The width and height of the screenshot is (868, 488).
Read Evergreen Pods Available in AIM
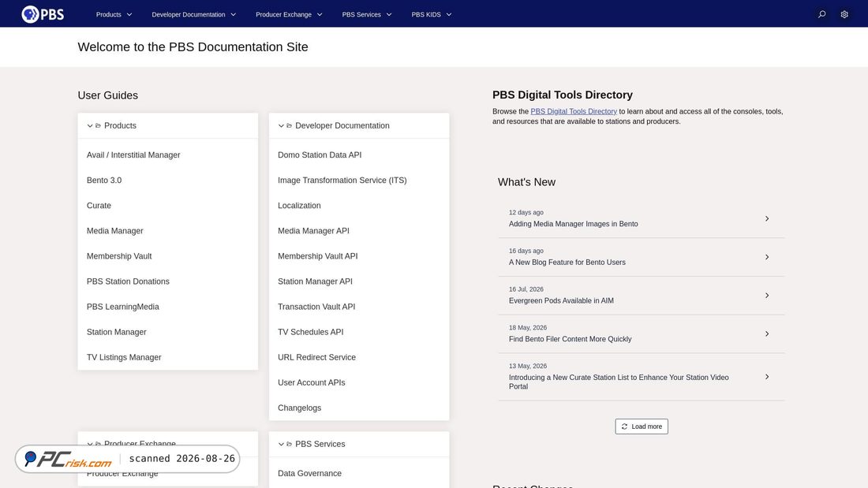click(x=561, y=300)
